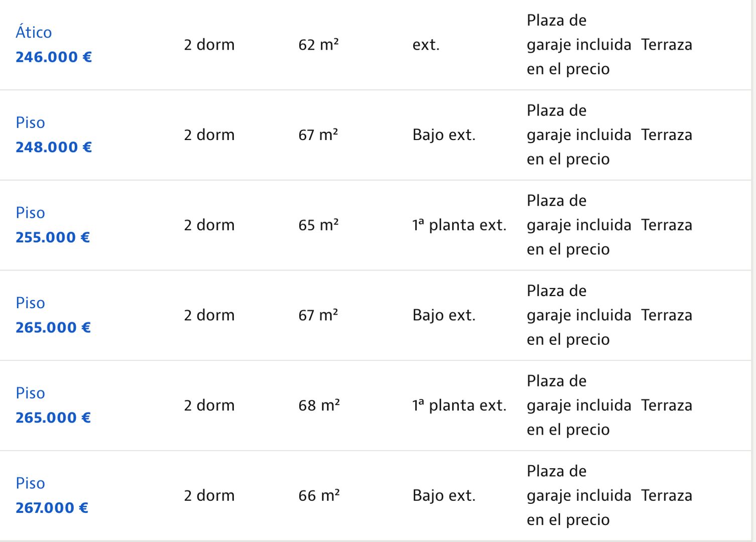Click the garage text in the 267.000 € row
The height and width of the screenshot is (542, 756).
pyautogui.click(x=578, y=495)
